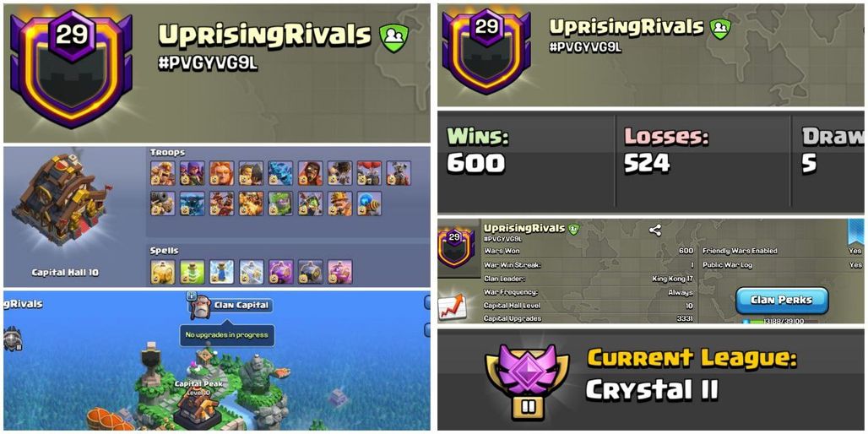Image resolution: width=868 pixels, height=434 pixels.
Task: Select the Super Miner troop icon
Action: pos(340,203)
